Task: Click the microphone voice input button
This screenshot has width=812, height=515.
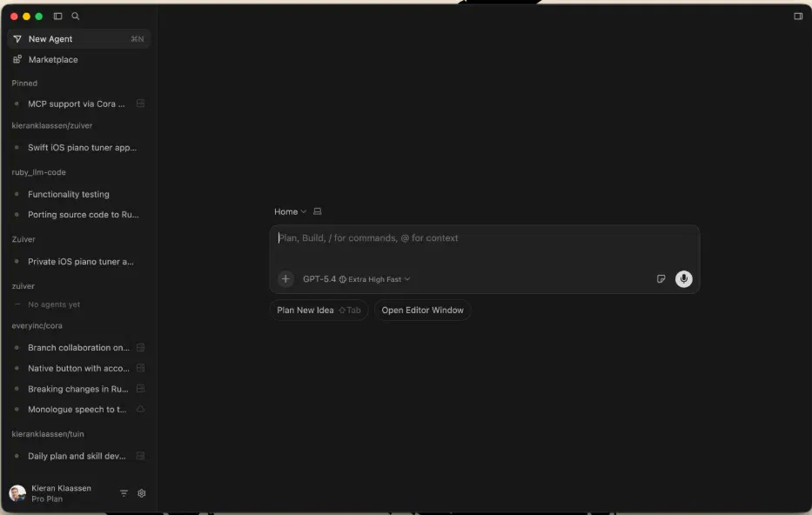Action: (683, 279)
